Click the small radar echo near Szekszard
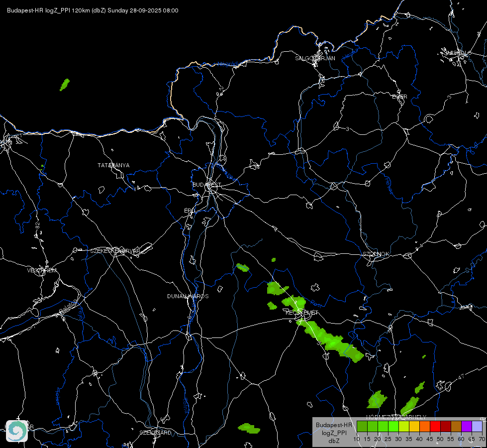Viewport: 487px width, 448px height. pyautogui.click(x=249, y=428)
